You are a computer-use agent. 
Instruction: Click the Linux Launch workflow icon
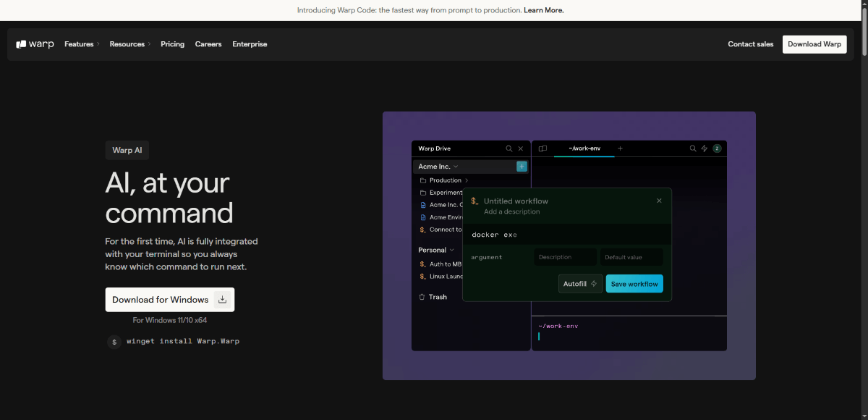point(423,277)
